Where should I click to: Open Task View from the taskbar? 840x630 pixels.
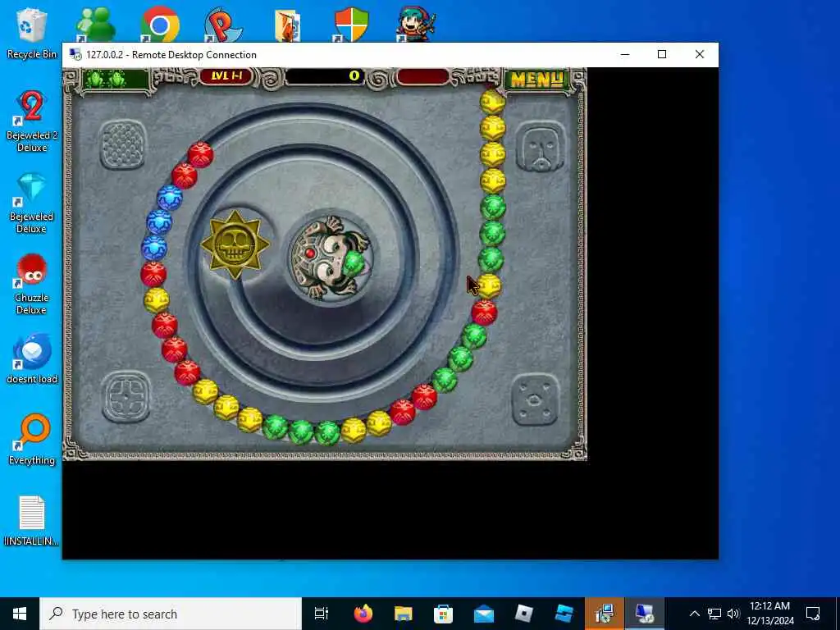pyautogui.click(x=322, y=614)
